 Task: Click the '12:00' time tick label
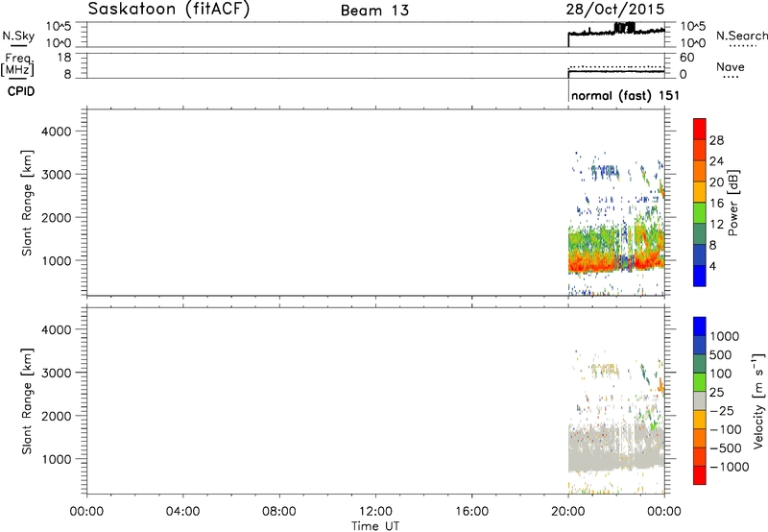tap(375, 512)
